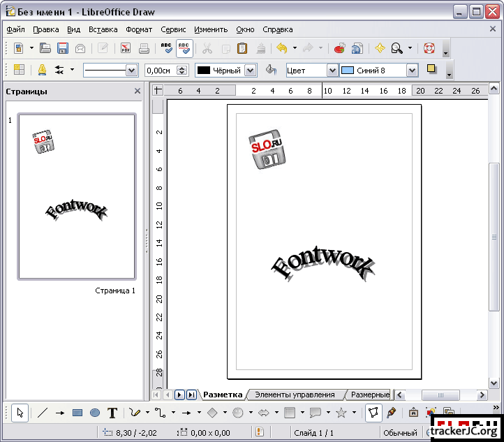
Task: Click the line width input field
Action: coord(160,71)
